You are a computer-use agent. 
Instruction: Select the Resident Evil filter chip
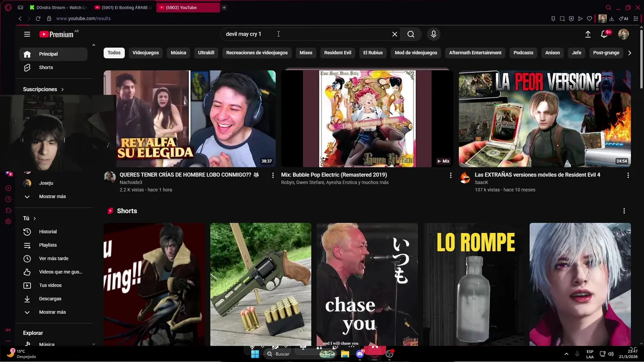pos(338,53)
